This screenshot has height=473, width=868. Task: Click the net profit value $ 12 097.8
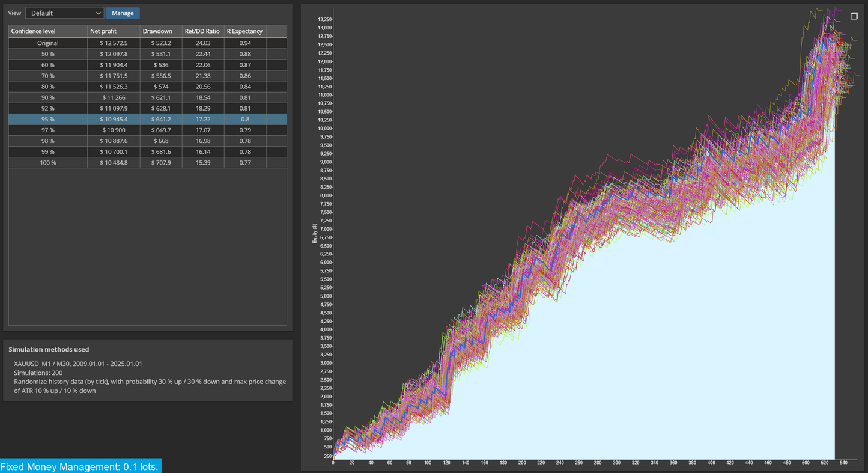pyautogui.click(x=114, y=54)
